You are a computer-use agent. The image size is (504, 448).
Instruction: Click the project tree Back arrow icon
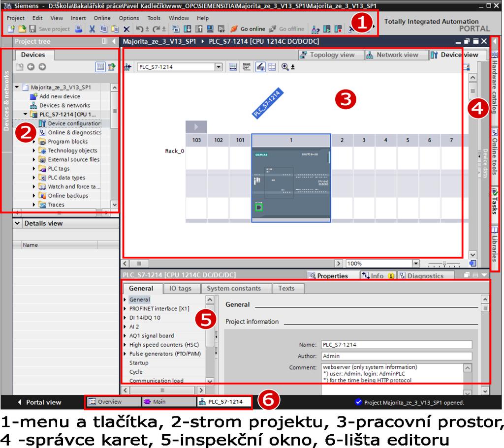click(31, 66)
